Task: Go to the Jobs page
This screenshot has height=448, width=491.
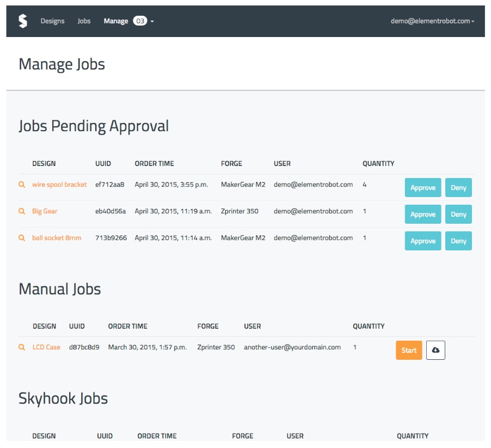Action: pos(84,21)
